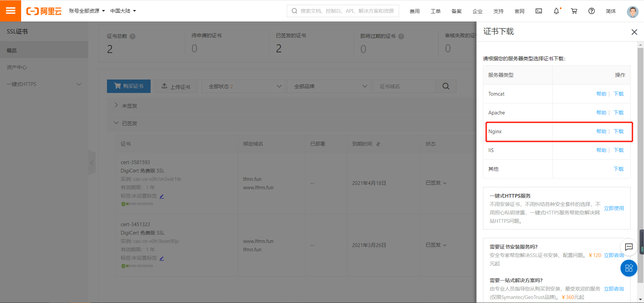Viewport: 644px width, 303px height.
Task: Click cert-3451323 certificate name
Action: (135, 224)
